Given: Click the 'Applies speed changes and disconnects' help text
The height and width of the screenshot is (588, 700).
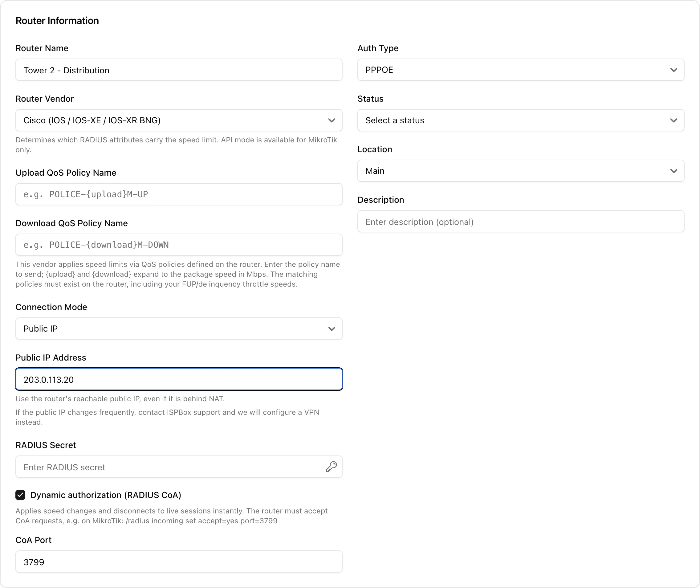Looking at the screenshot, I should [172, 516].
